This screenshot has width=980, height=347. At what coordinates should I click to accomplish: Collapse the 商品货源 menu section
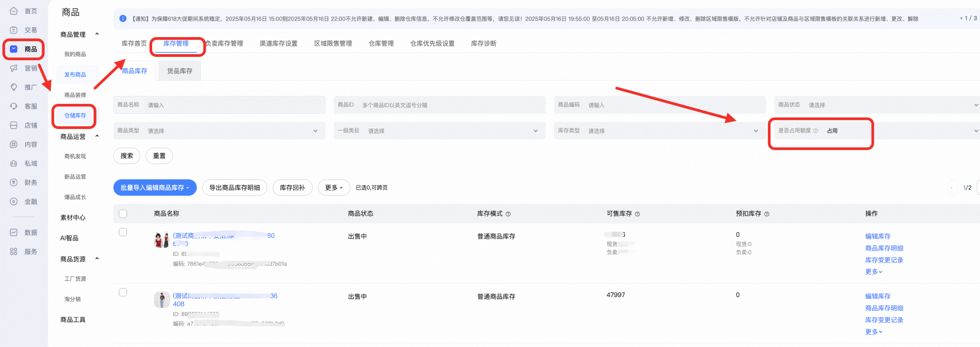pyautogui.click(x=97, y=259)
